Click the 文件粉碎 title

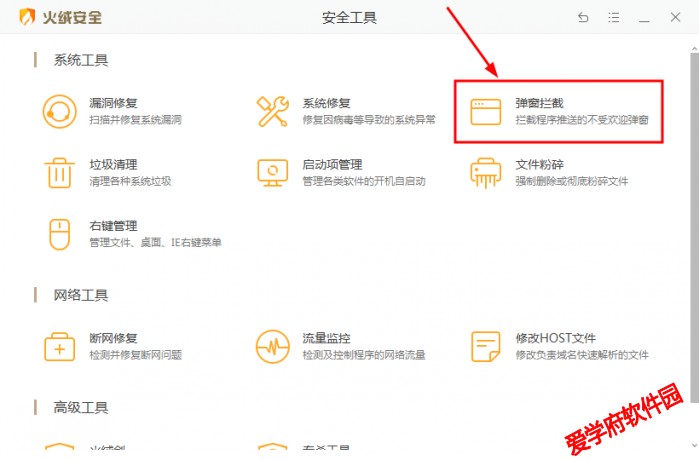pyautogui.click(x=539, y=165)
